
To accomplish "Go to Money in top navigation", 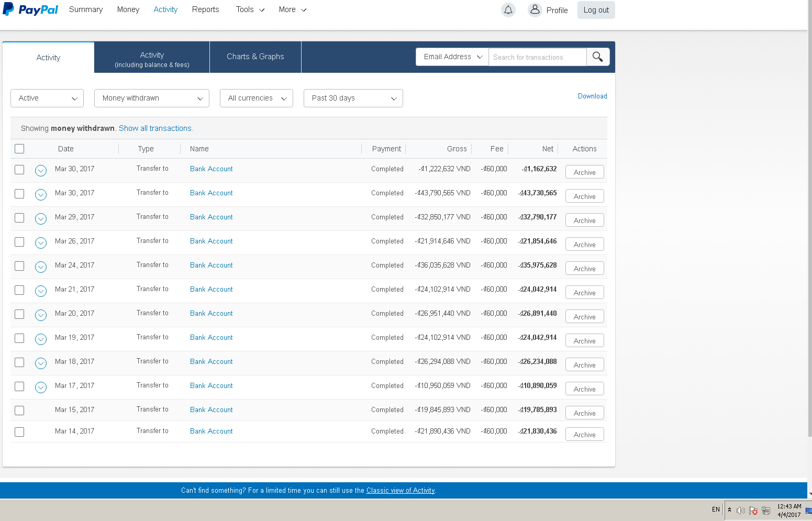I will click(x=128, y=9).
